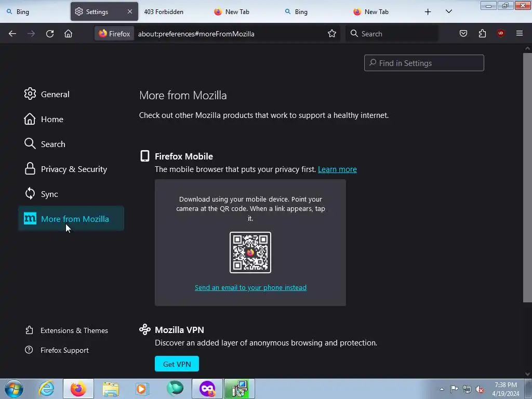This screenshot has width=532, height=399.
Task: Click the Get VPN button
Action: coord(177,364)
